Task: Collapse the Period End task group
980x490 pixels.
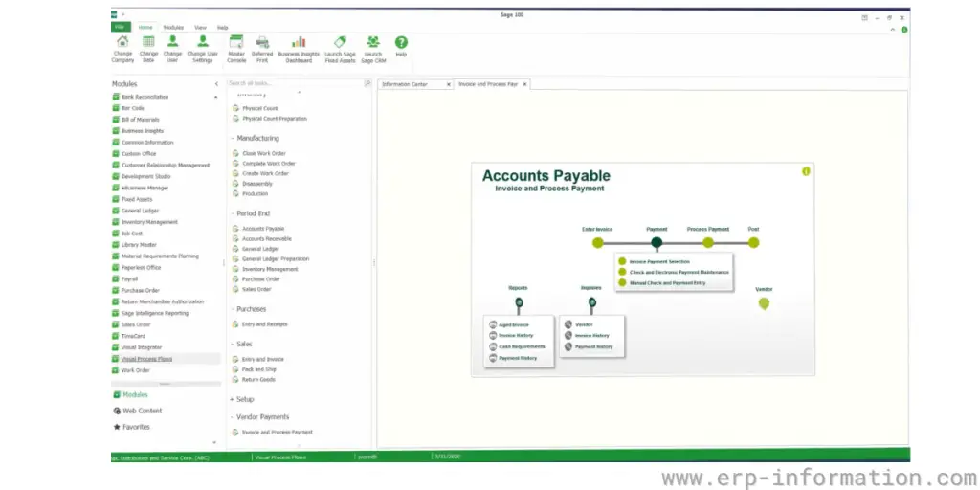Action: (232, 213)
